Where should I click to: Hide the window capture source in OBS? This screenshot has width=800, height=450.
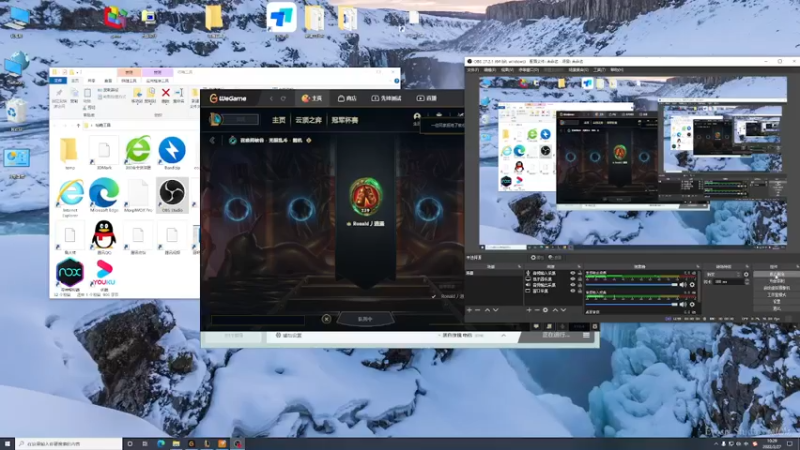tap(573, 290)
